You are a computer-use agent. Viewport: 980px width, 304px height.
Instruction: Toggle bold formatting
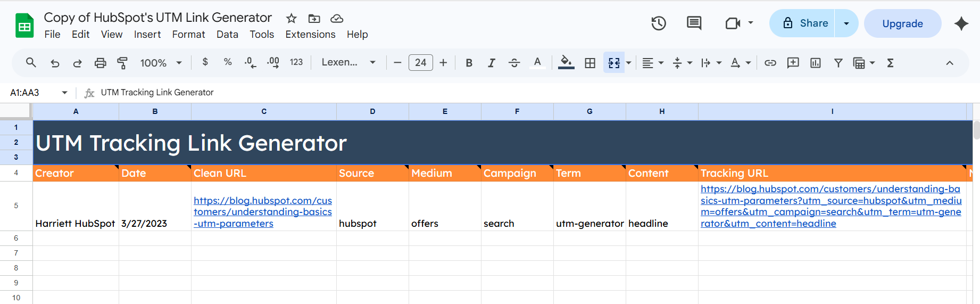(469, 63)
